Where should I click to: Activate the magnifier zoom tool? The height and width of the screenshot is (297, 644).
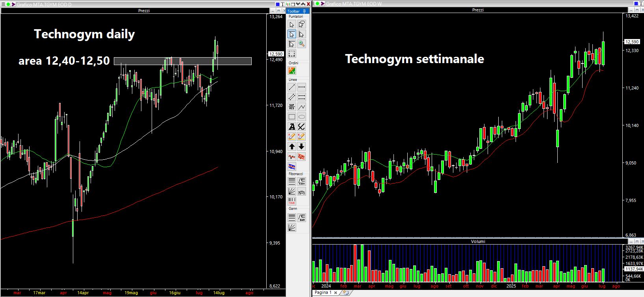pos(302,44)
